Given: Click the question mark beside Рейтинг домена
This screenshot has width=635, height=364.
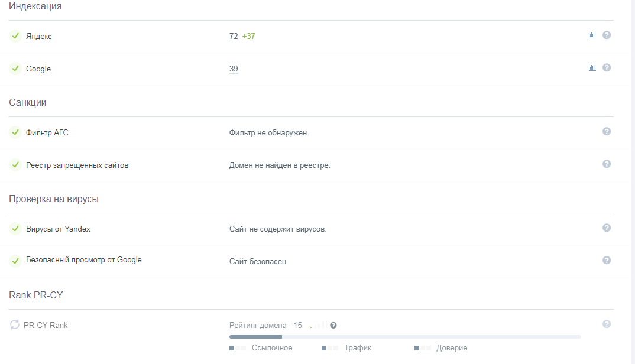Looking at the screenshot, I should pyautogui.click(x=333, y=326).
